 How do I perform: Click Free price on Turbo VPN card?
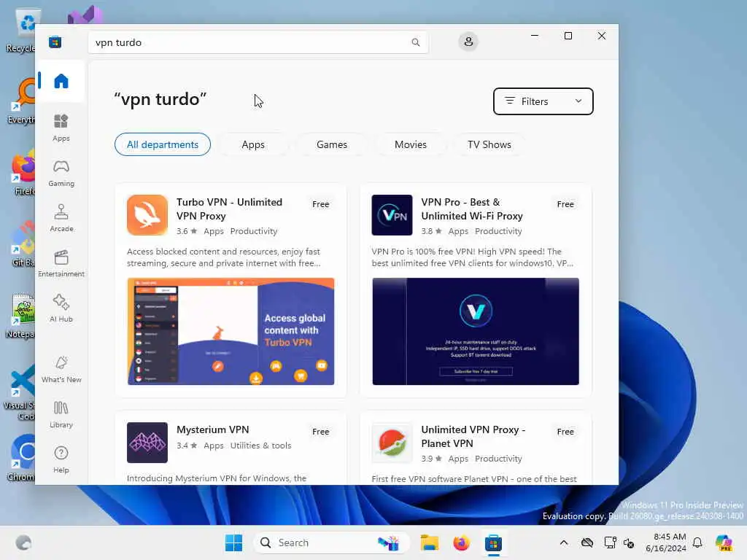coord(321,204)
